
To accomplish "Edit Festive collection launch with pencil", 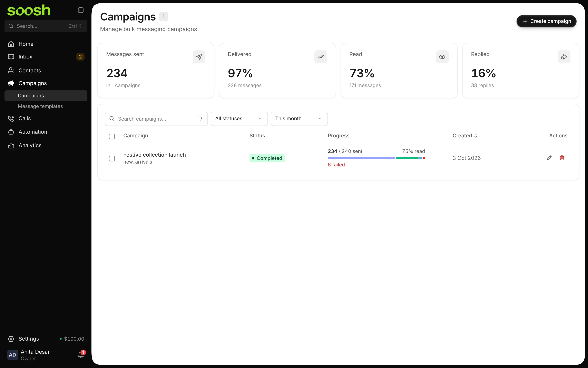I will 549,158.
